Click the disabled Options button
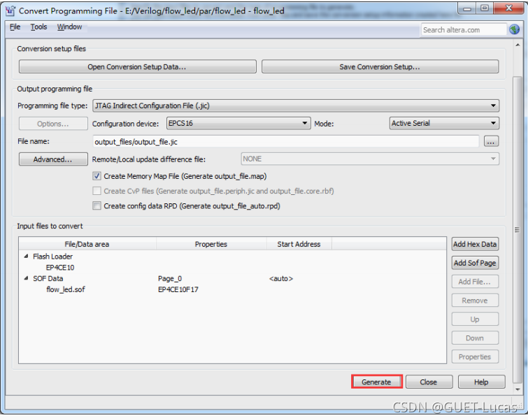The image size is (528, 420). [53, 124]
